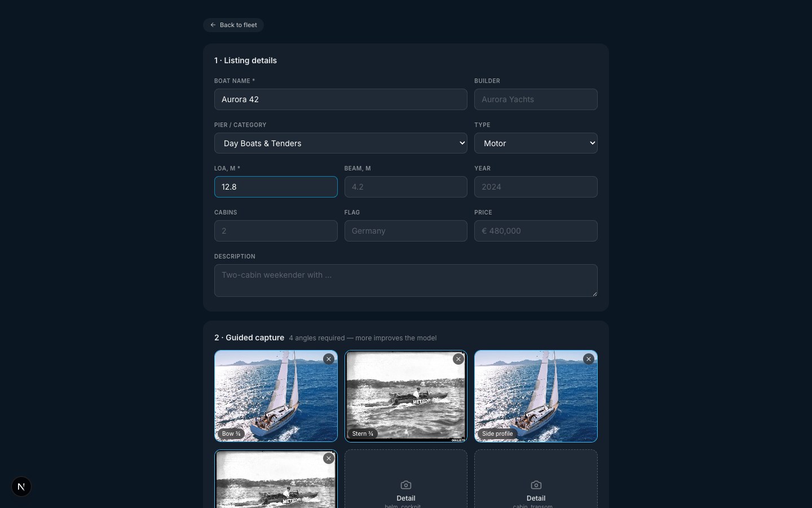
Task: Remove the Stern ¾ photo
Action: pyautogui.click(x=458, y=359)
